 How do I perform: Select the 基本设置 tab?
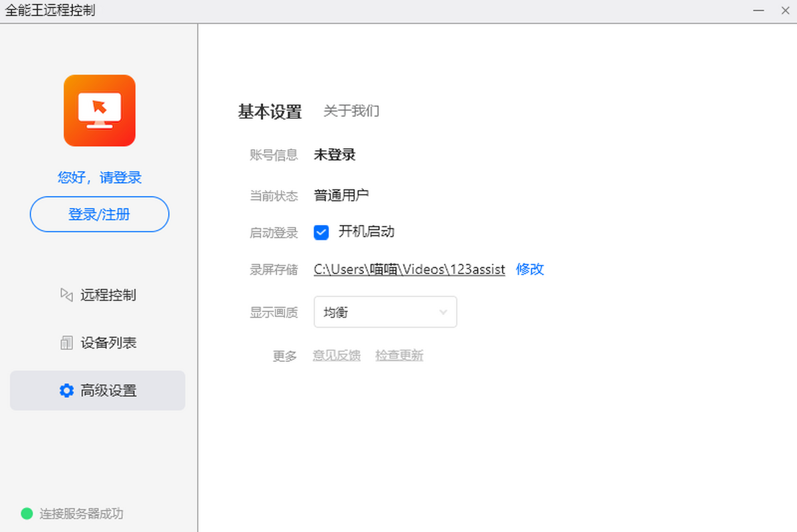click(269, 112)
